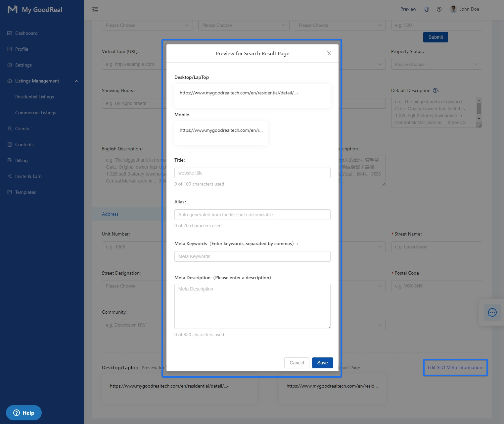This screenshot has width=504, height=424.
Task: Click Cancel in the dialog
Action: (x=297, y=363)
